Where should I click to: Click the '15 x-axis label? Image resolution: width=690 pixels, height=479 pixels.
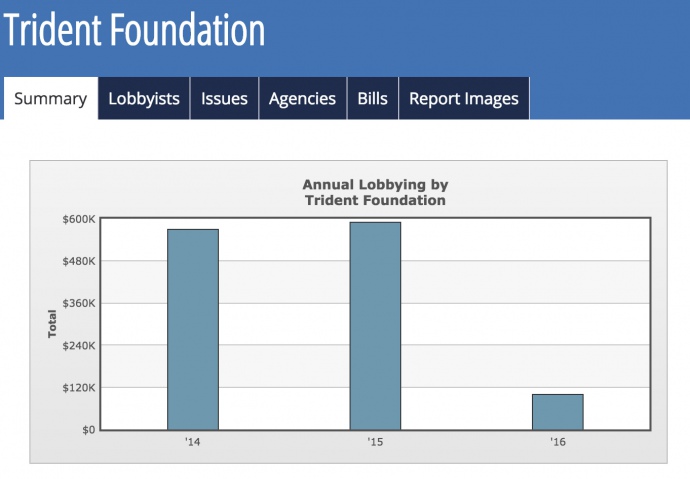coord(375,442)
